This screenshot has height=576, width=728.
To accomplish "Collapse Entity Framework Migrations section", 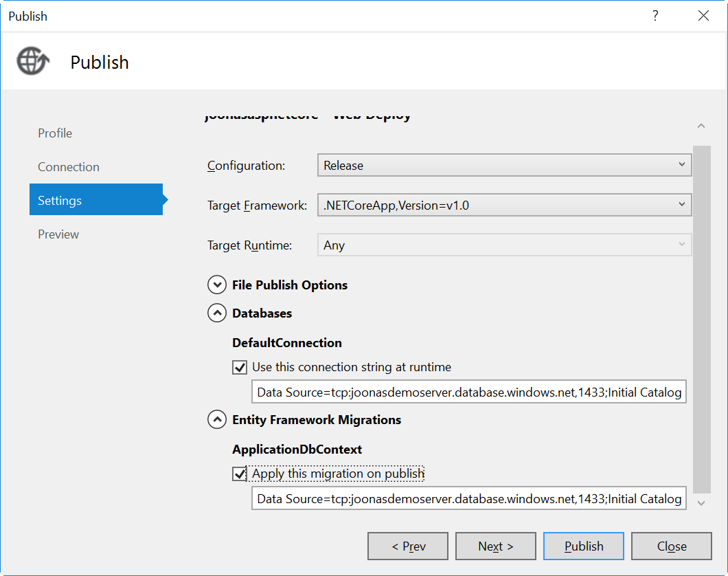I will coord(216,419).
